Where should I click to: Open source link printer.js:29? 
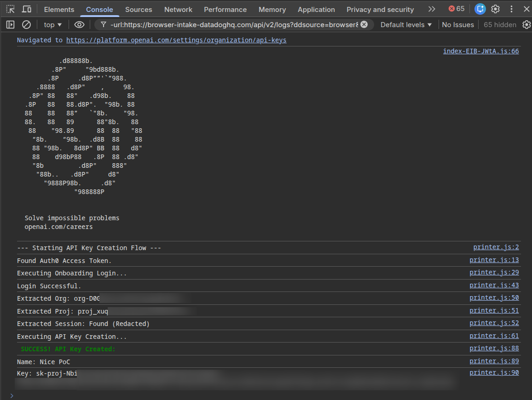(x=494, y=273)
